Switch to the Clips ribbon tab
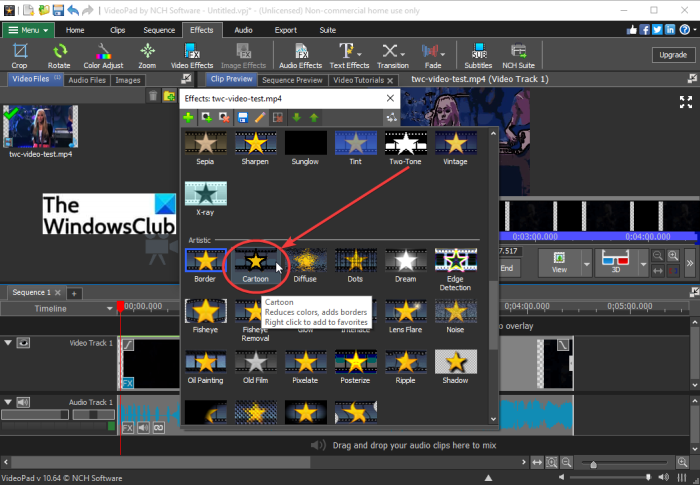The height and width of the screenshot is (485, 700). pos(117,30)
